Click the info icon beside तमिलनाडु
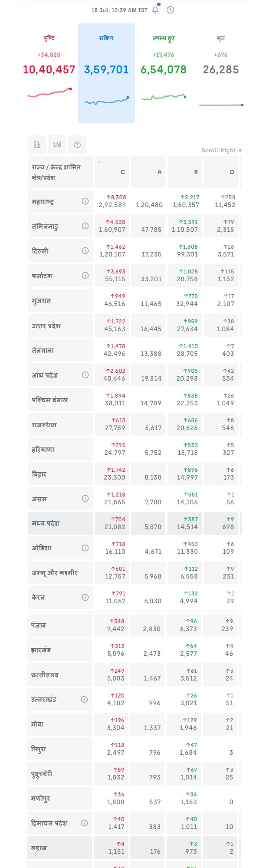The image size is (276, 868). tap(85, 226)
